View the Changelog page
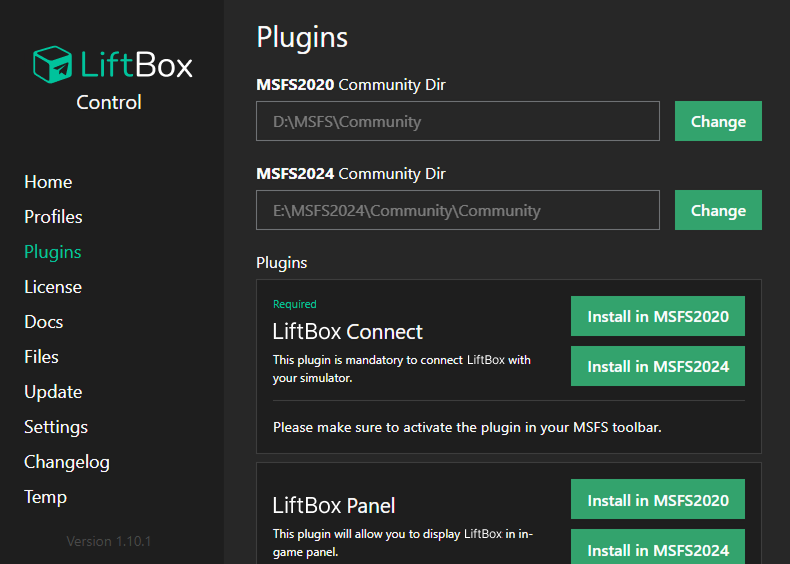This screenshot has height=564, width=790. (67, 462)
